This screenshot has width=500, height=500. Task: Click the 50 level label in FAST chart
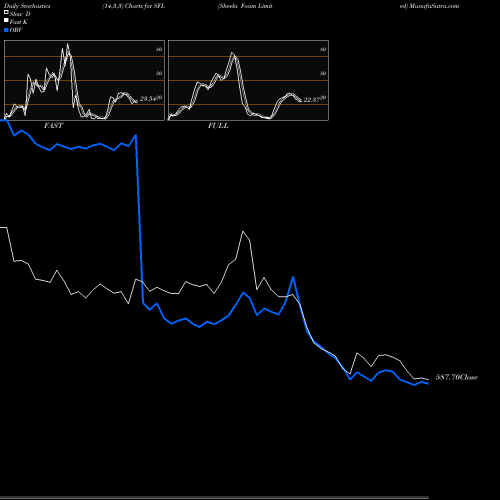(159, 73)
